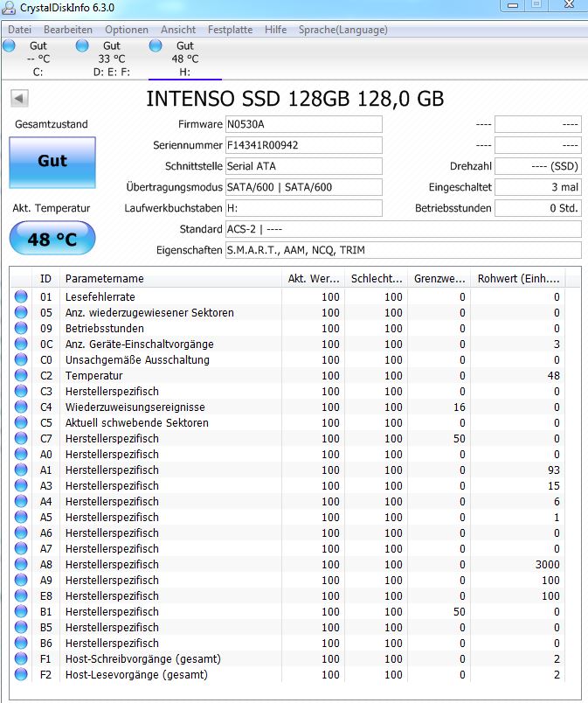Go to previous disk with the left arrow
The image size is (588, 703).
tap(19, 99)
